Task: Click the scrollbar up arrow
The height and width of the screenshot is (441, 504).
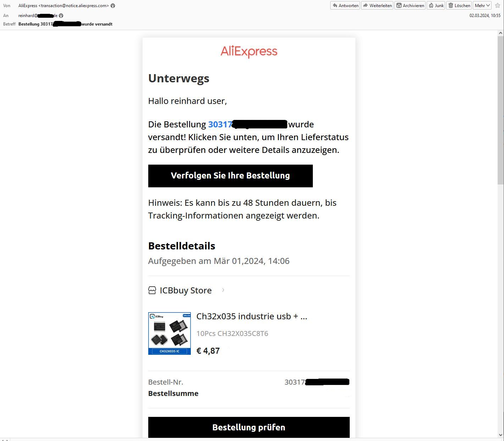Action: pos(501,33)
